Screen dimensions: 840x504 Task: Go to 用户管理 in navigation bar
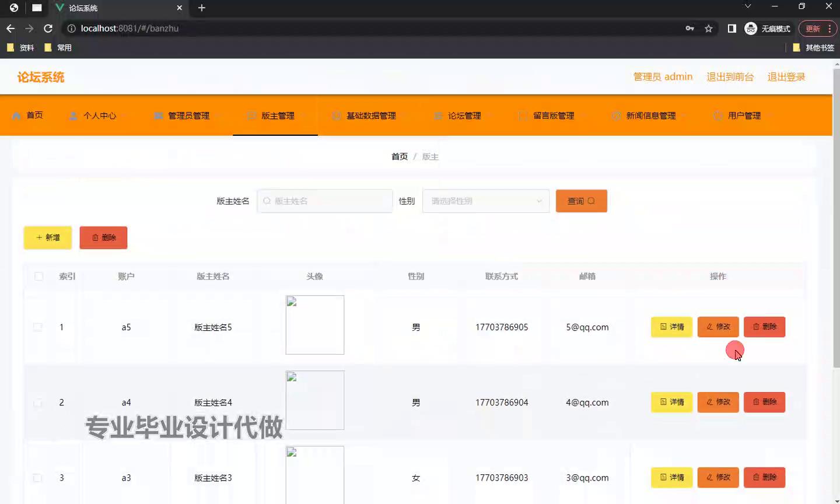[744, 116]
